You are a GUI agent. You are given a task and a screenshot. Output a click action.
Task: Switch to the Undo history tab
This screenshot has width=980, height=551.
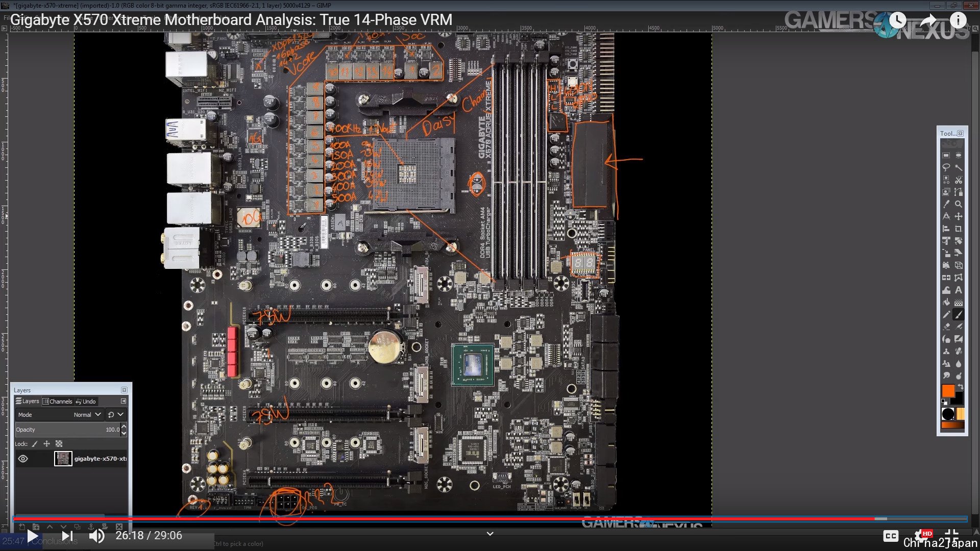(x=86, y=402)
